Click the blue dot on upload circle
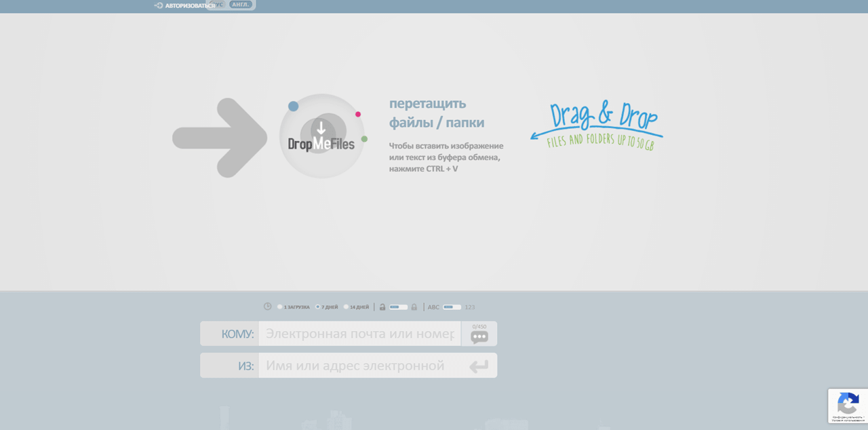 coord(293,106)
